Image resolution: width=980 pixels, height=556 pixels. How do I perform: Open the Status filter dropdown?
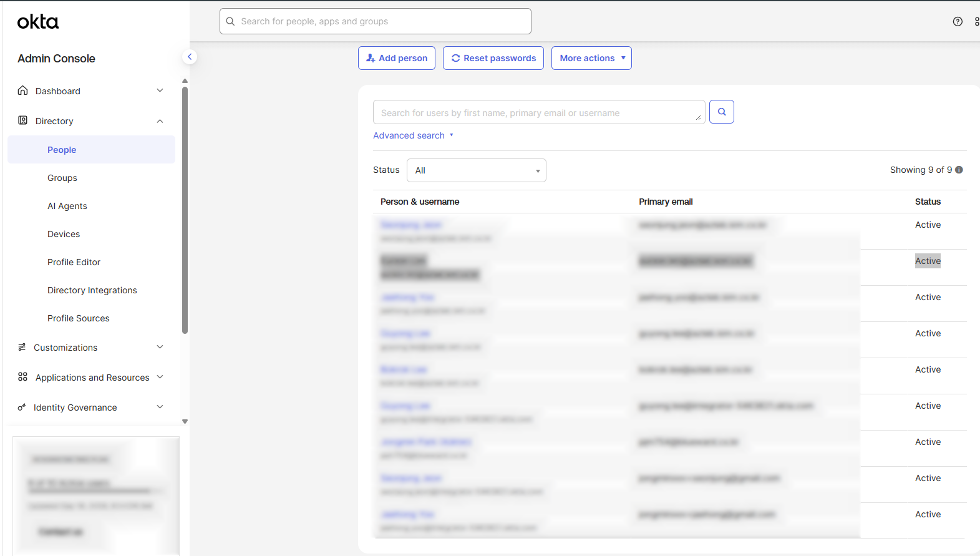[x=477, y=170]
